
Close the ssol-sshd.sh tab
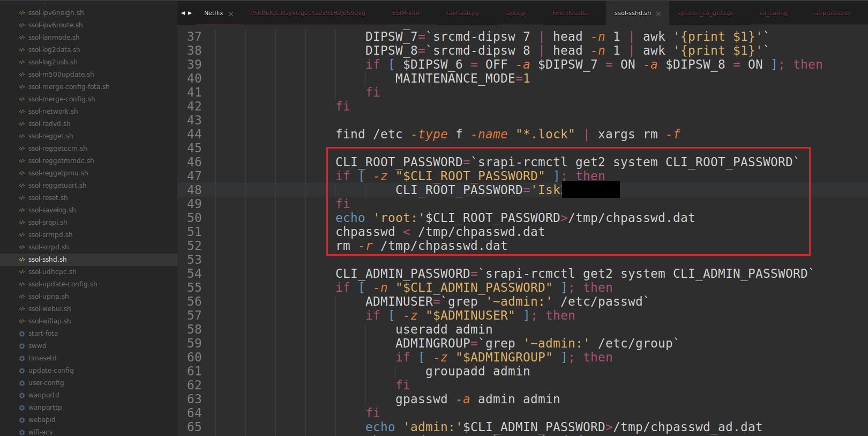pyautogui.click(x=659, y=14)
